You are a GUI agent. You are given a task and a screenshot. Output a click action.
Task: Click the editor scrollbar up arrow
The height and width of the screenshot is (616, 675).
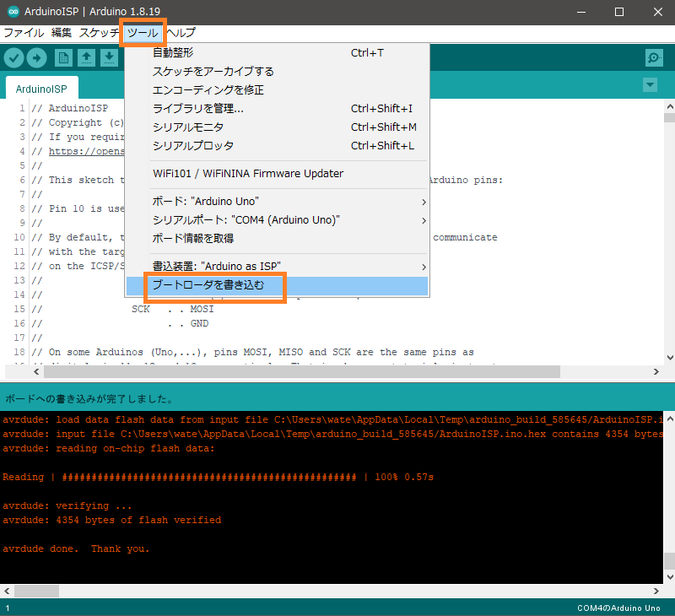click(669, 105)
